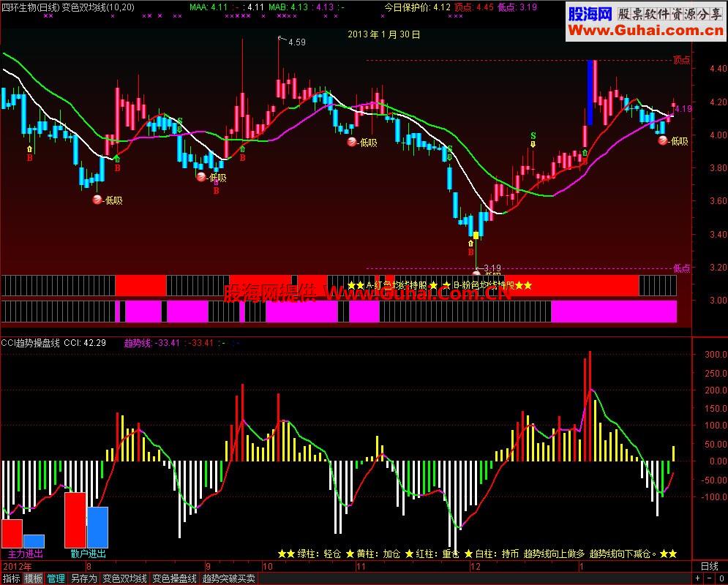Click the plus zoom button at bottom right
Image resolution: width=728 pixels, height=585 pixels.
coord(698,578)
